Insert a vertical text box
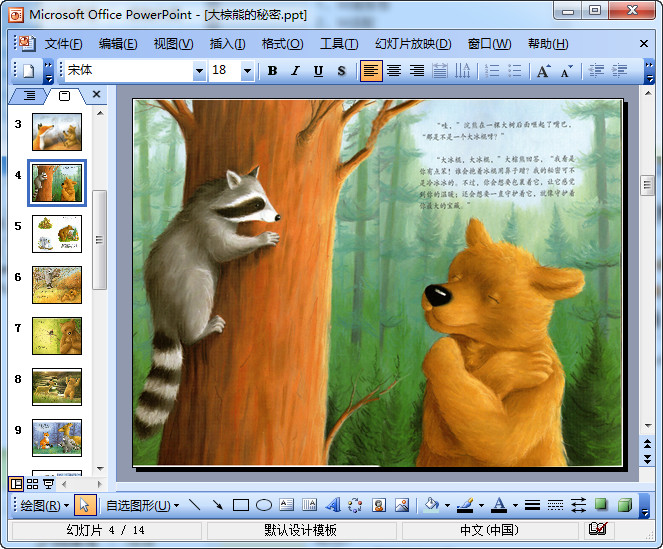The width and height of the screenshot is (663, 549). pyautogui.click(x=310, y=505)
